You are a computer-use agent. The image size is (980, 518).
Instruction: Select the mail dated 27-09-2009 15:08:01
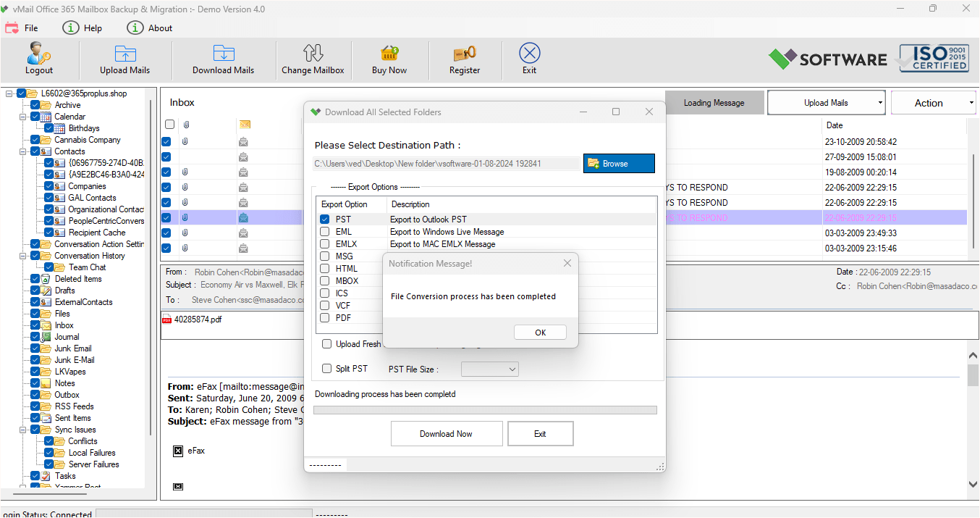click(x=565, y=156)
